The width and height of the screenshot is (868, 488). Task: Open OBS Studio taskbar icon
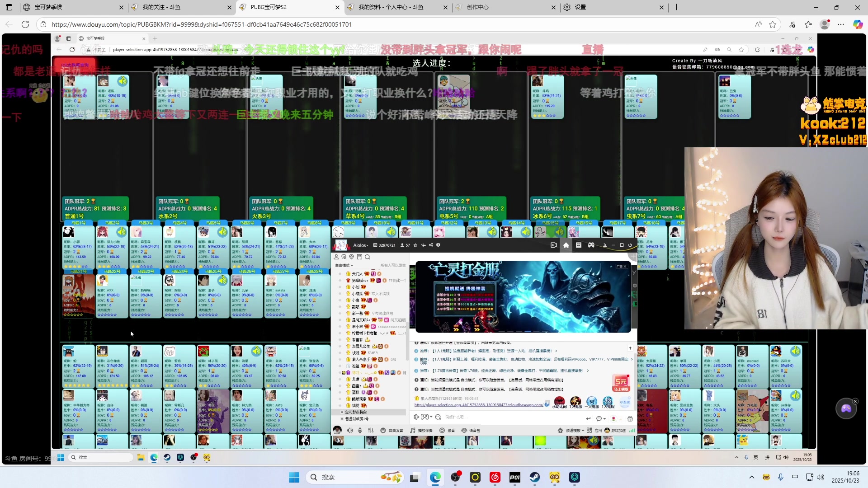pos(455,477)
